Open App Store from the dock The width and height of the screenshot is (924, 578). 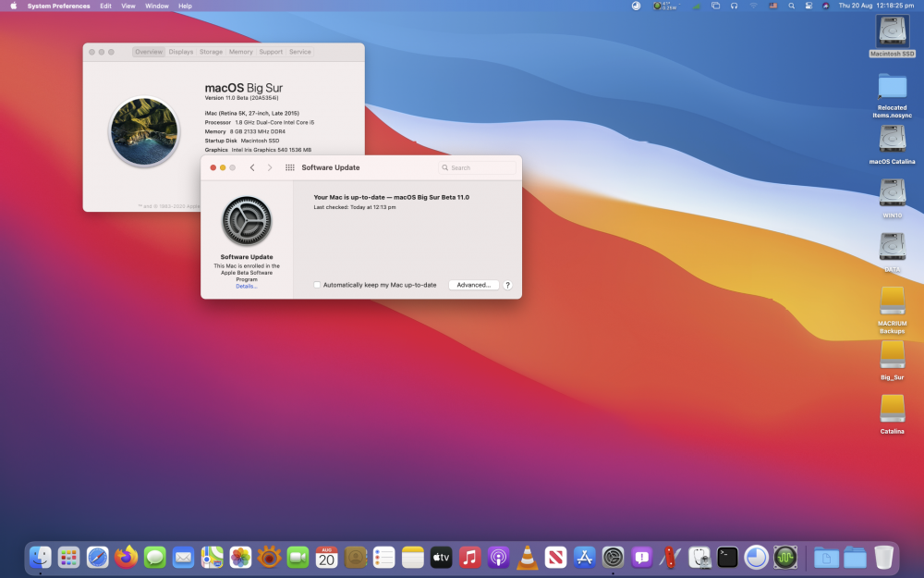[585, 557]
